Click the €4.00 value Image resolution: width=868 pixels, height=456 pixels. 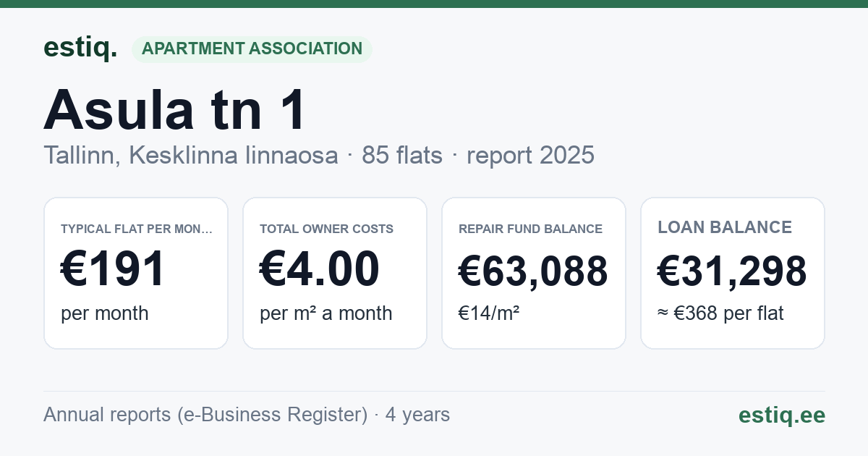click(x=320, y=269)
